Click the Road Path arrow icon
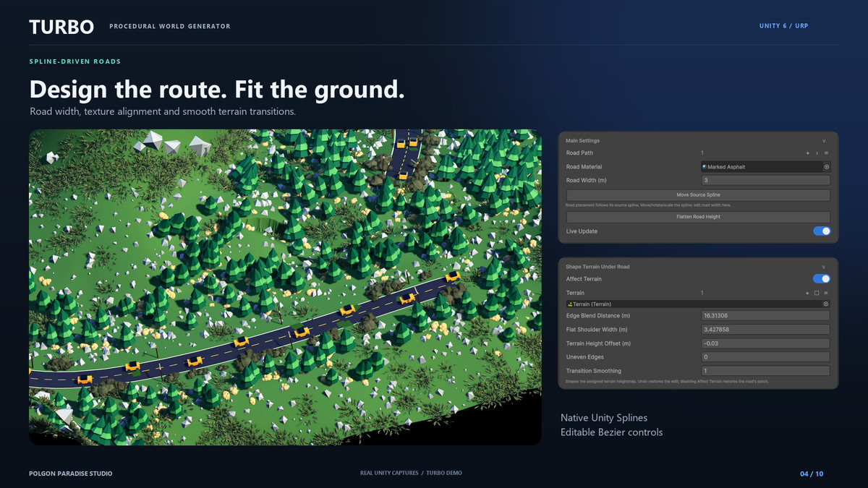This screenshot has width=868, height=488. click(817, 153)
